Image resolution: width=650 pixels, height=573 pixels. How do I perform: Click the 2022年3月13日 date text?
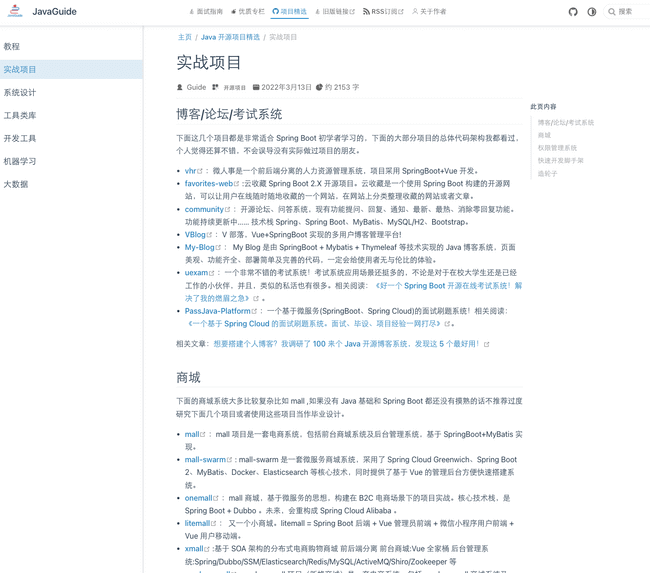coord(286,87)
